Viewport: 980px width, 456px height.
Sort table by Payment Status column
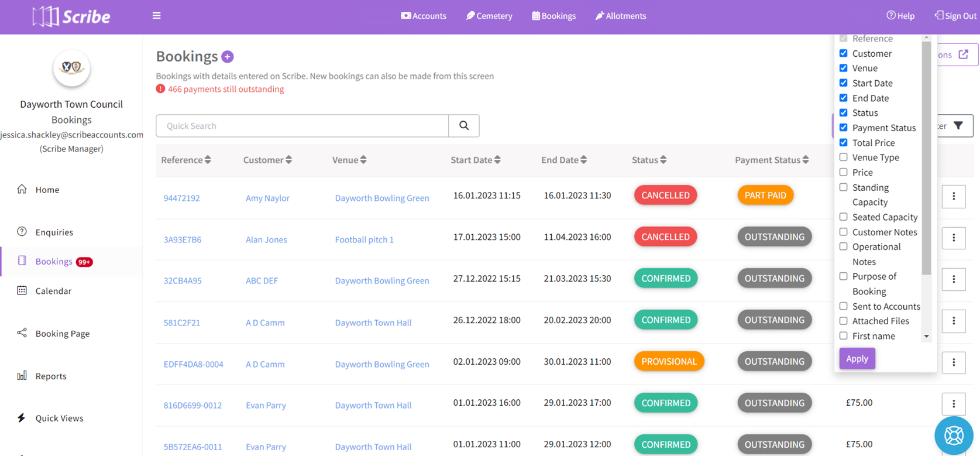[x=772, y=160]
